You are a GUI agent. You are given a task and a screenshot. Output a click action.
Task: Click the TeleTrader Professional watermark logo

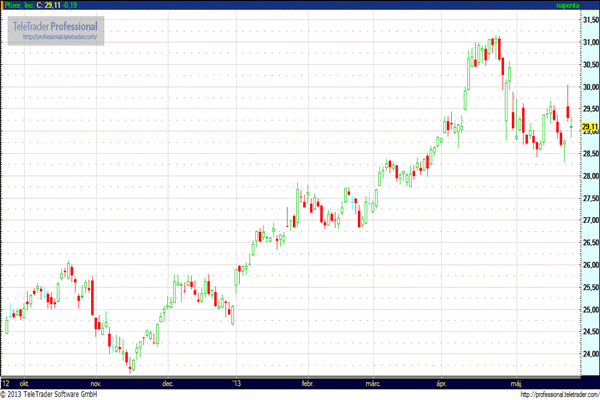point(55,24)
